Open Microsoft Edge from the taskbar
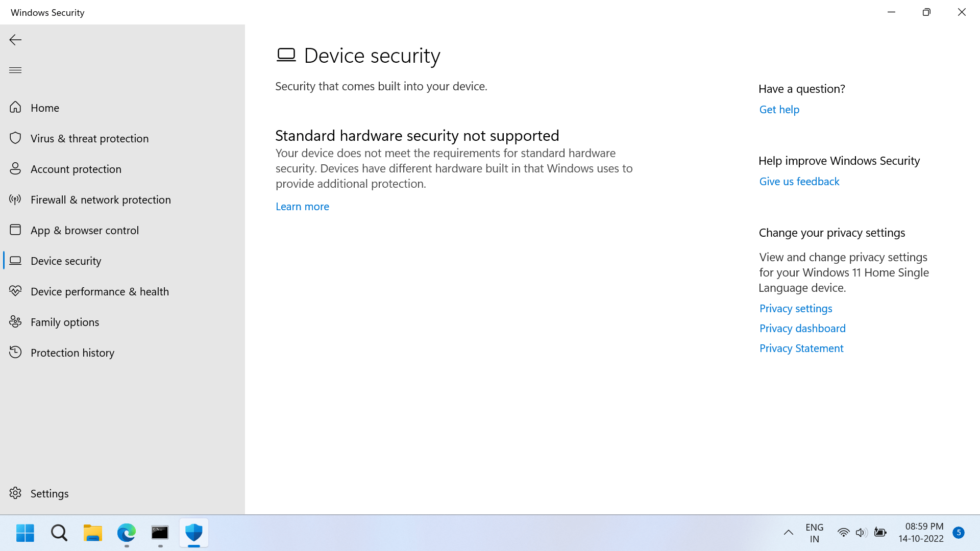Screen dimensions: 980x551 click(x=126, y=533)
